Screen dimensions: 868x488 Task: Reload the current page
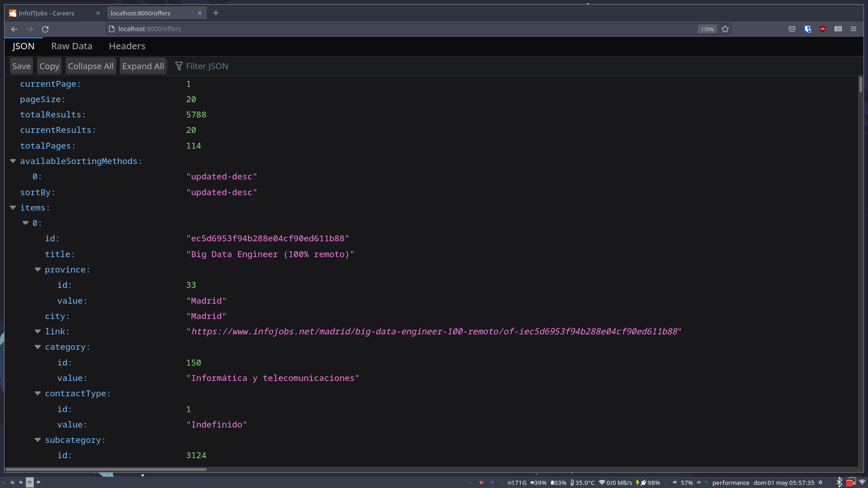tap(45, 29)
